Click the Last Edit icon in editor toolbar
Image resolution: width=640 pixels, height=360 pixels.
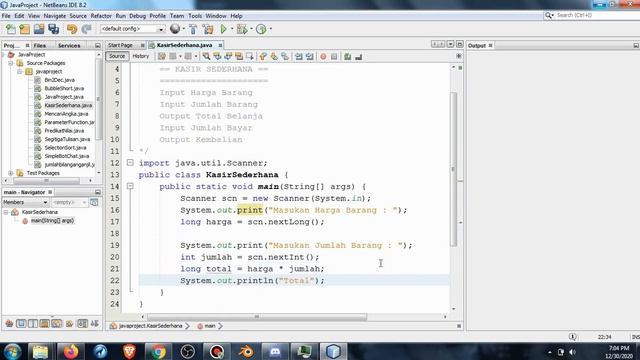(162, 56)
